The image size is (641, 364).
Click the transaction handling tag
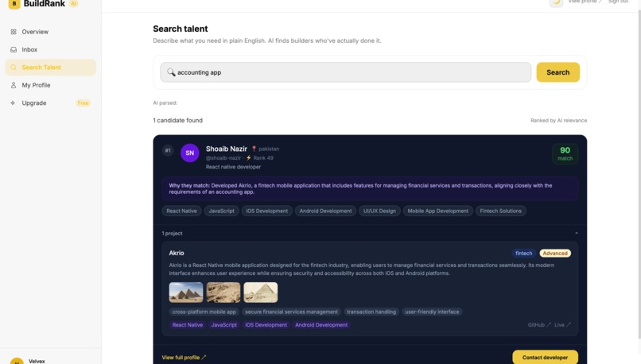click(x=371, y=312)
